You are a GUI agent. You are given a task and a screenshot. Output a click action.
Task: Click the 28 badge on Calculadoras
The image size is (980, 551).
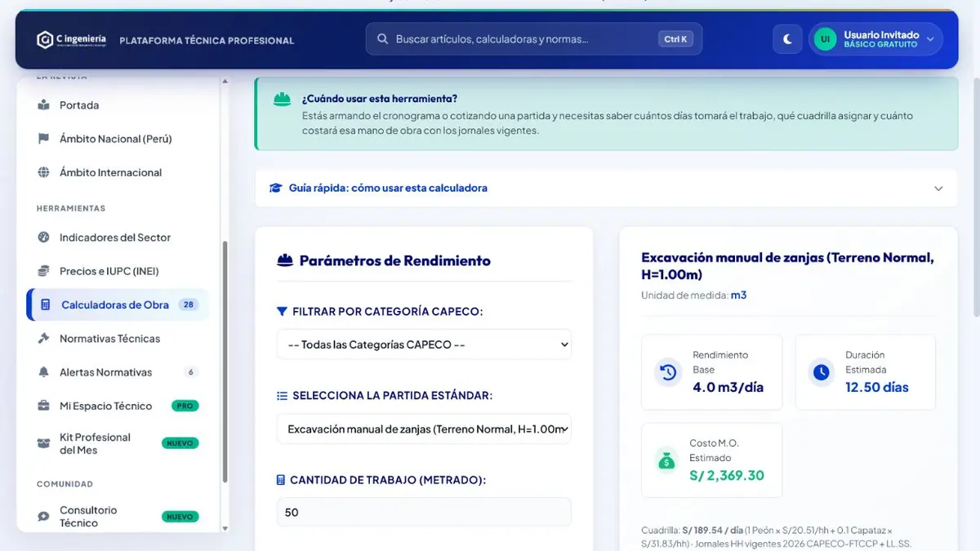[x=188, y=304]
